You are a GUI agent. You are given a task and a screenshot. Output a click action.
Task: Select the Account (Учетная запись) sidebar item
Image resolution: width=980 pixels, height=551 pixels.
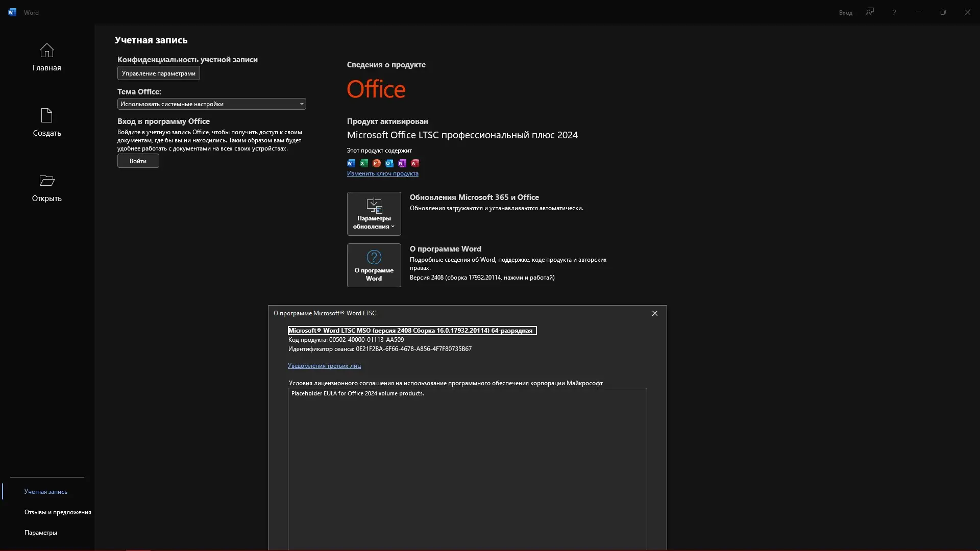tap(46, 492)
